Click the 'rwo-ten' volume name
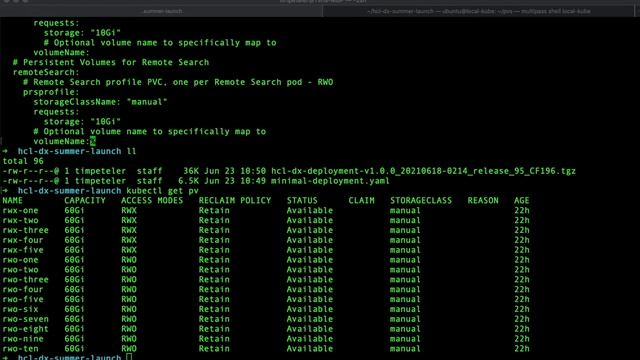This screenshot has height=360, width=640. coord(20,349)
